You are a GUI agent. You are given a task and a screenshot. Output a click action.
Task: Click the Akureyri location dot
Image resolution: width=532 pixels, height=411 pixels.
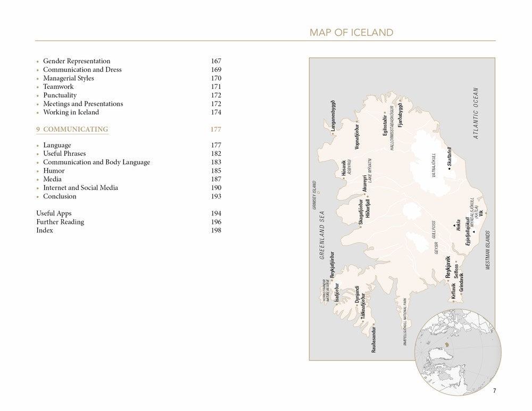(364, 194)
